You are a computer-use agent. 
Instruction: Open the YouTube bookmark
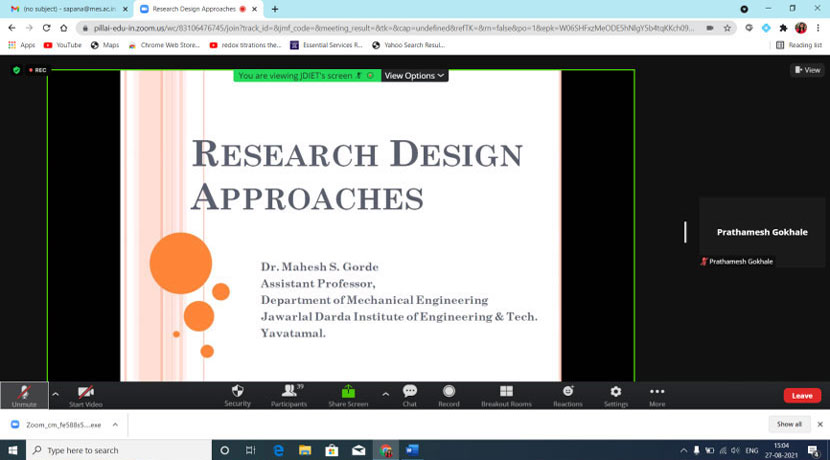pos(62,45)
